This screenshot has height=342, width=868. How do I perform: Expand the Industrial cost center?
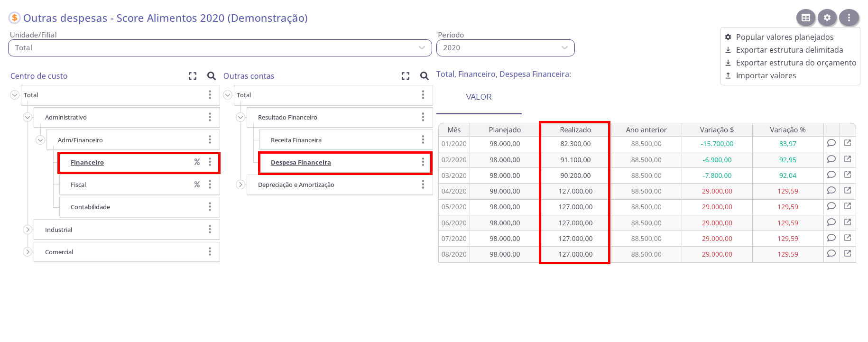pos(28,230)
